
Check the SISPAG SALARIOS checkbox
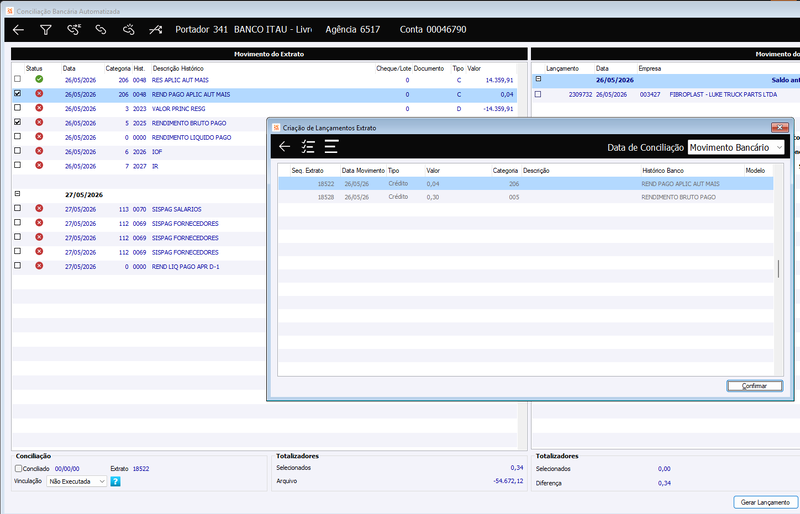click(x=18, y=208)
